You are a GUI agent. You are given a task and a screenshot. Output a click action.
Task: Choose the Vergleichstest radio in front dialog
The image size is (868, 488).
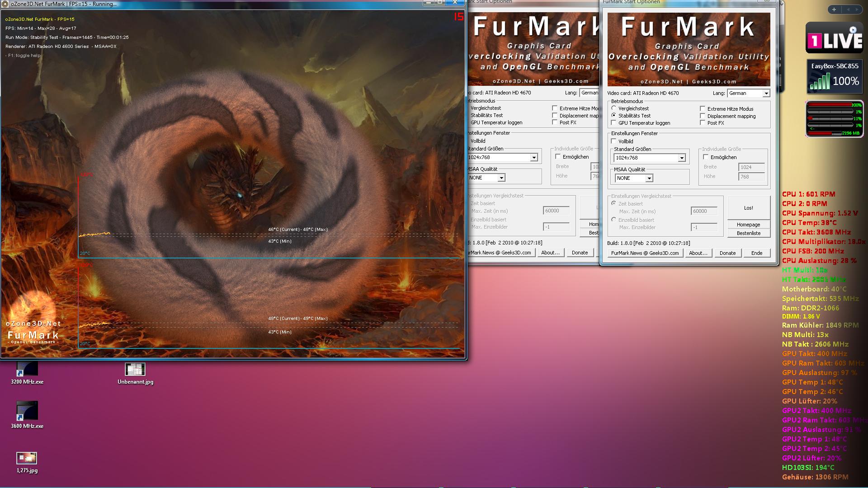(x=614, y=108)
